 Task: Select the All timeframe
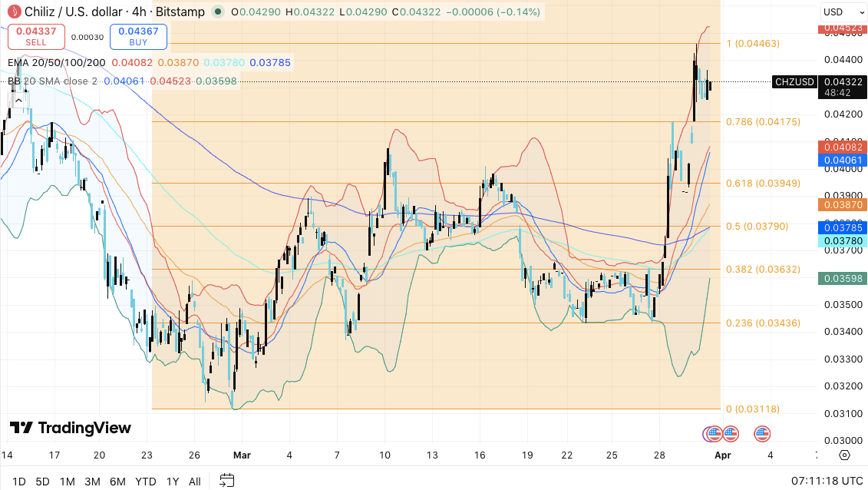pos(194,482)
